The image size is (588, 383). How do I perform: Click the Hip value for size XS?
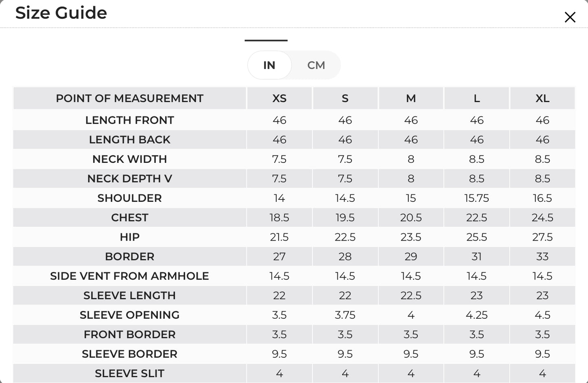pos(279,237)
